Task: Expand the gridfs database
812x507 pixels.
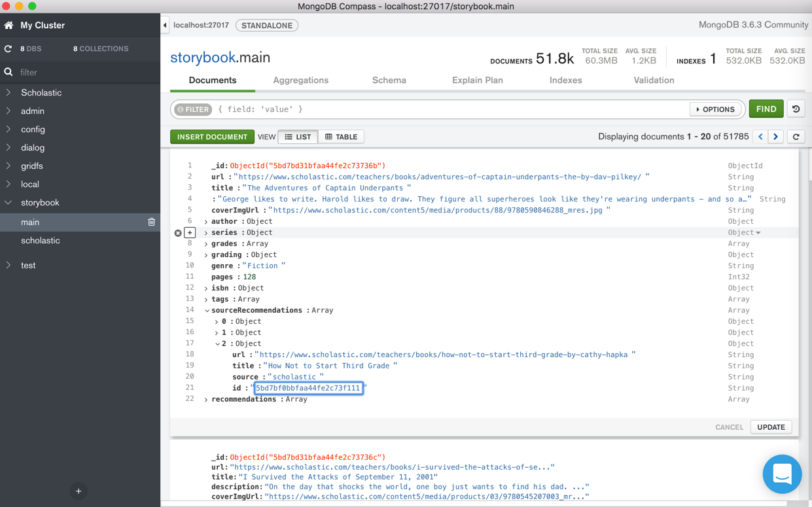Action: (x=9, y=166)
